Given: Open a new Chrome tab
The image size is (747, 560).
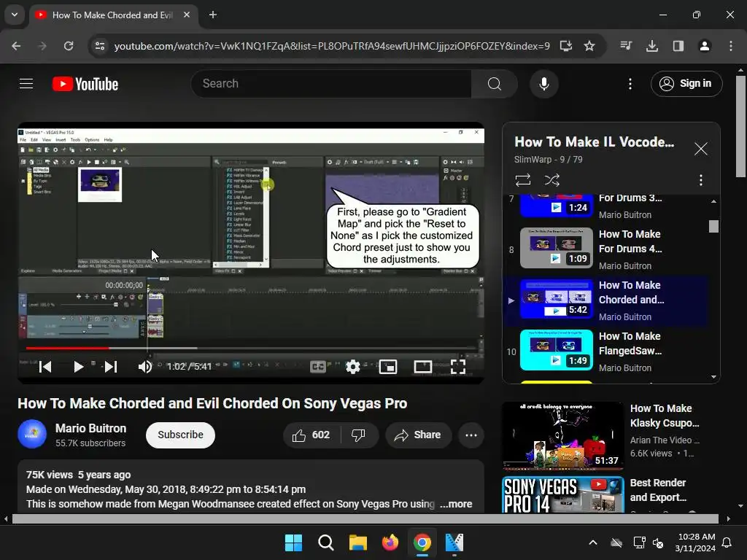Looking at the screenshot, I should coord(213,15).
